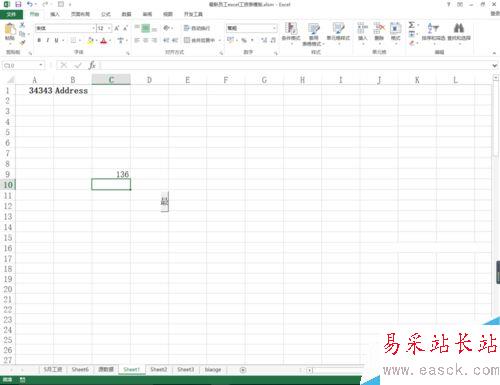This screenshot has height=385, width=500.
Task: Click the Decrease Indent icon
Action: tap(166, 40)
